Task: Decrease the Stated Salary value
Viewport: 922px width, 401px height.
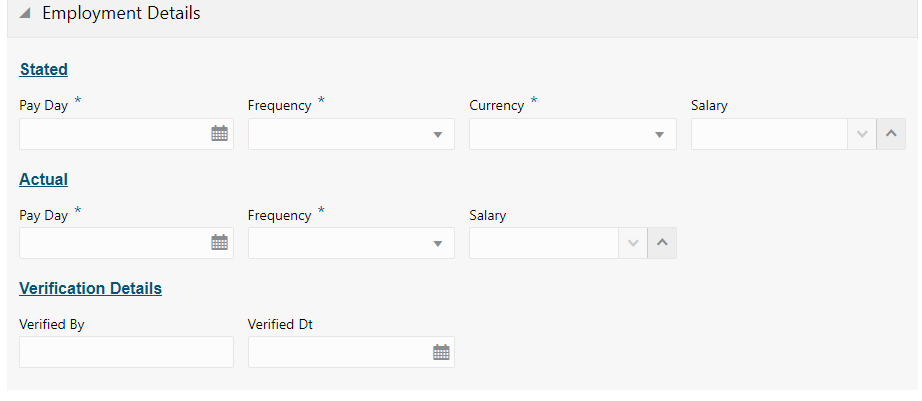Action: [x=862, y=134]
